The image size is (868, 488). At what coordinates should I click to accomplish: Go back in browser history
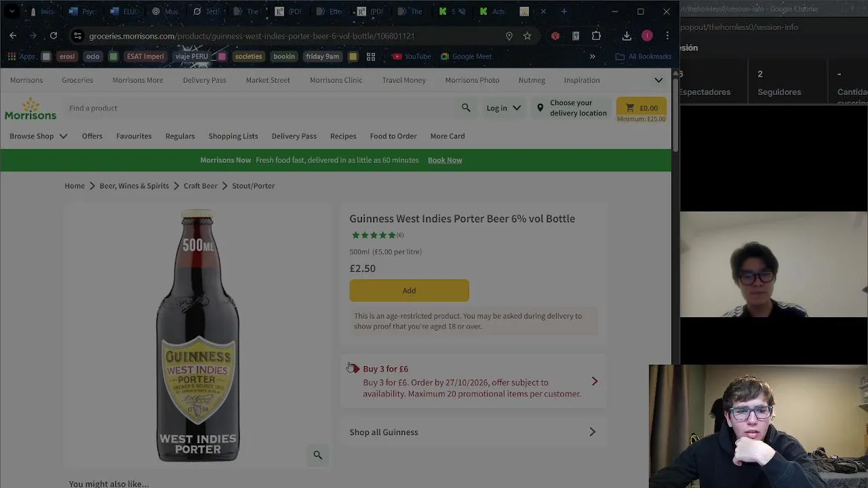tap(13, 35)
